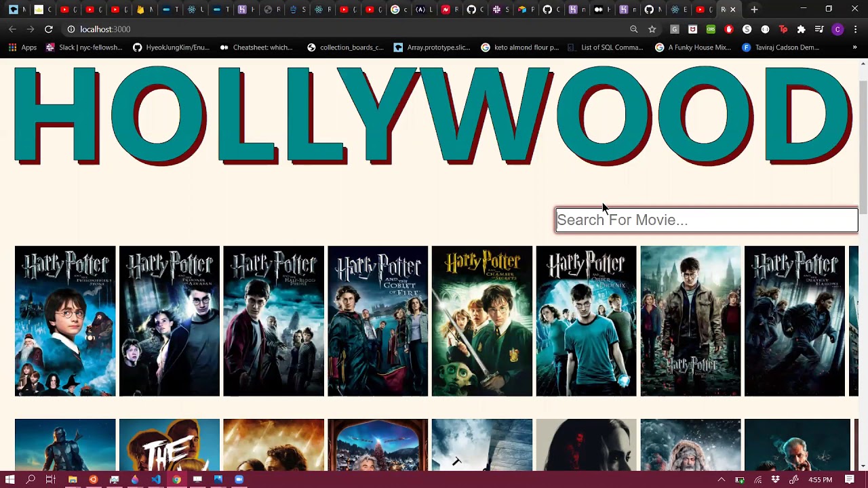Viewport: 868px width, 488px height.
Task: Open the HyeokJungKim GitHub bookmark
Action: click(171, 47)
